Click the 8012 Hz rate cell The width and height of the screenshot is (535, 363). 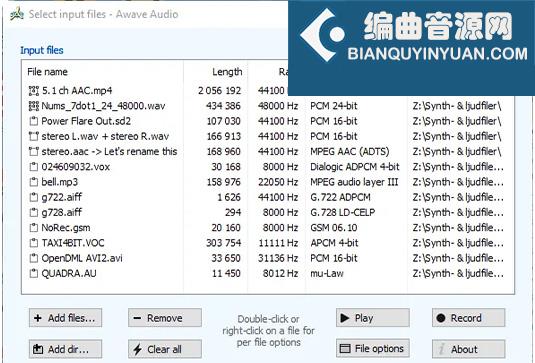(280, 273)
